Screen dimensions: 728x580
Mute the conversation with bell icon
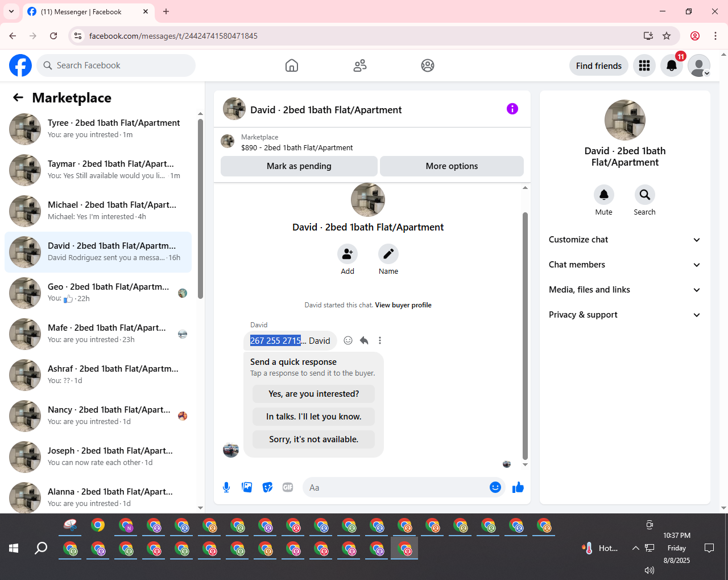[x=604, y=195]
